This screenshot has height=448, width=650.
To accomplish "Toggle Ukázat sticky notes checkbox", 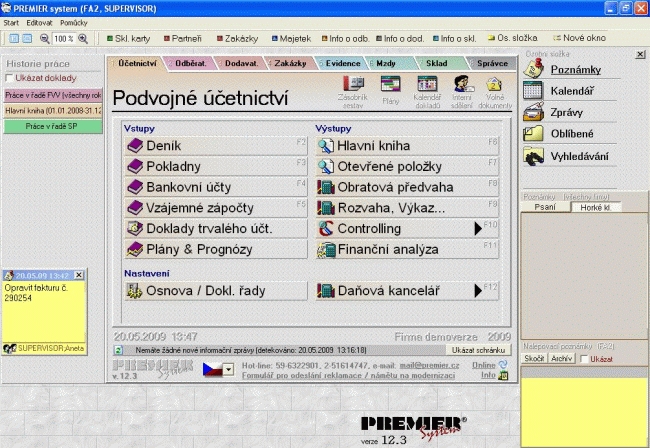I will (584, 359).
